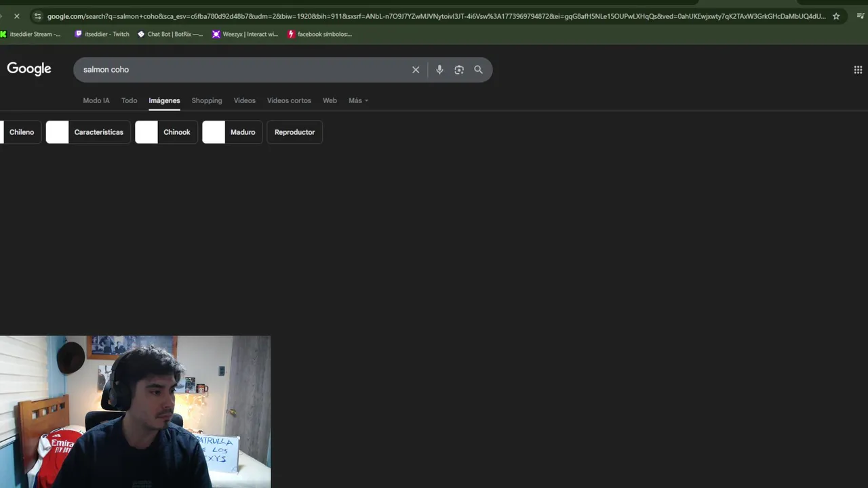Image resolution: width=868 pixels, height=488 pixels.
Task: Select the Imágenes tab
Action: pyautogui.click(x=164, y=100)
